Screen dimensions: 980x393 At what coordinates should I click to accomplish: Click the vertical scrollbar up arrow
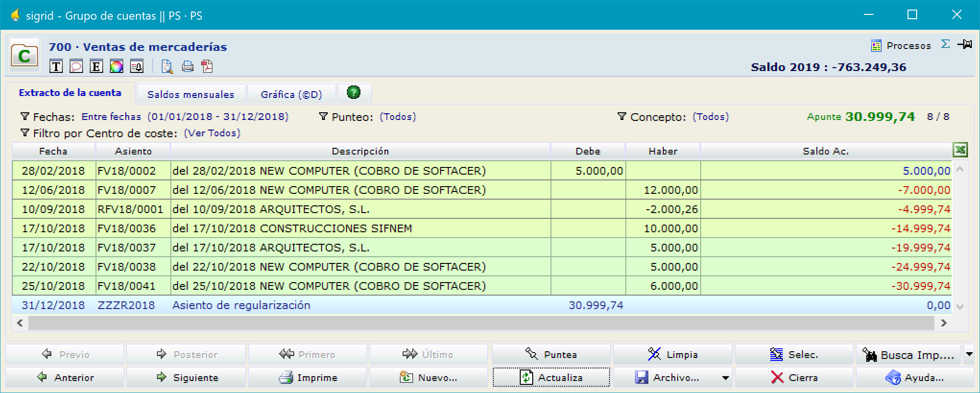(960, 169)
